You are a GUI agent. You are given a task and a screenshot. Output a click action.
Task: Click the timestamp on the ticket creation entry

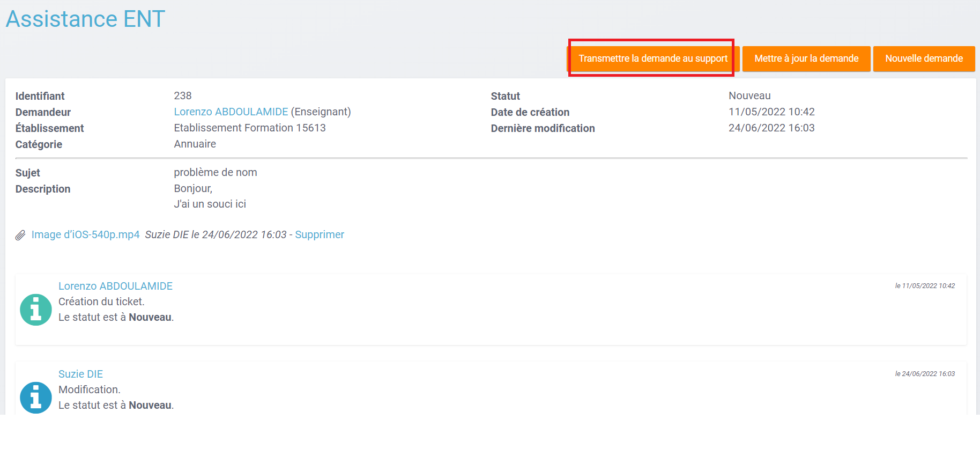pos(924,286)
